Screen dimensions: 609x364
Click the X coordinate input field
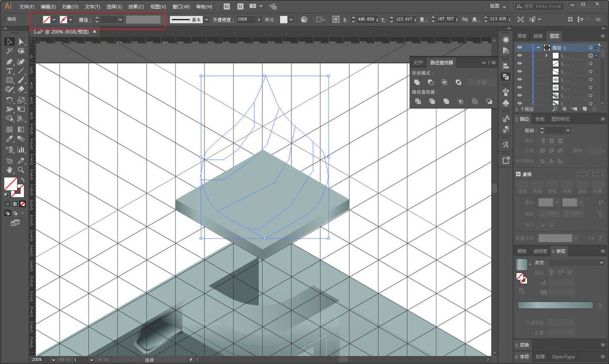[x=365, y=19]
